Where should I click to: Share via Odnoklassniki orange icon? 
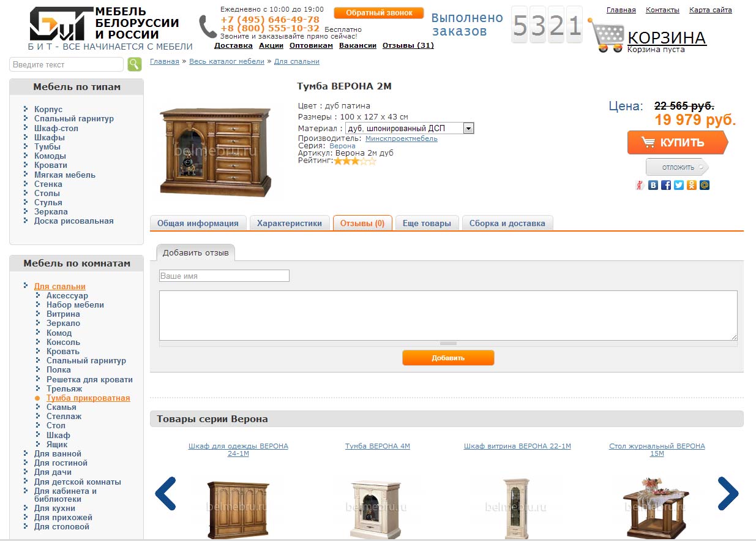pos(692,185)
